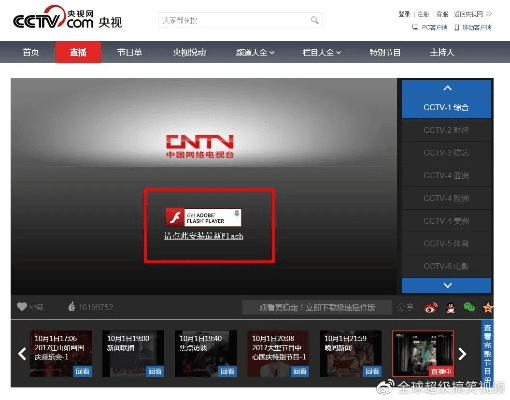Click the thumbs-up like icon
Image resolution: width=510 pixels, height=400 pixels.
(71, 306)
